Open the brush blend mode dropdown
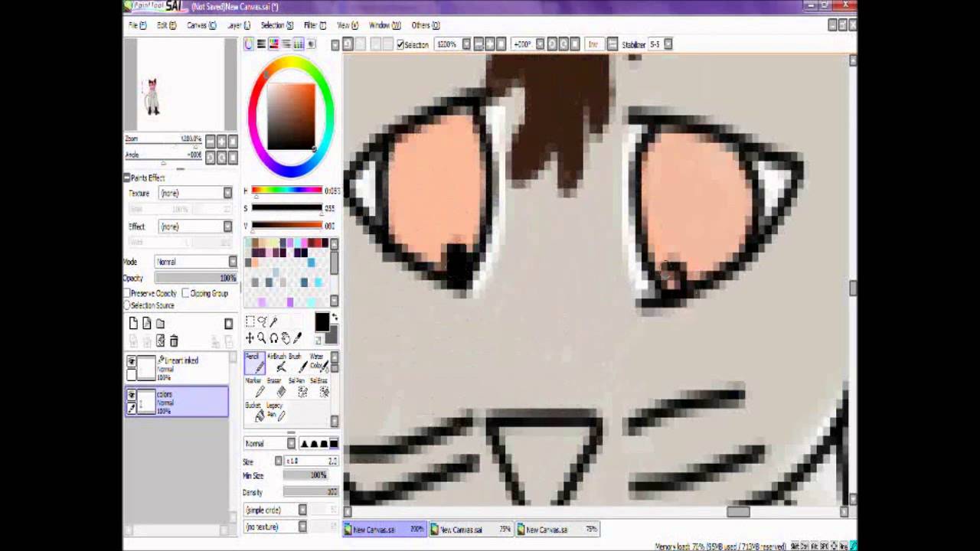 [x=269, y=443]
